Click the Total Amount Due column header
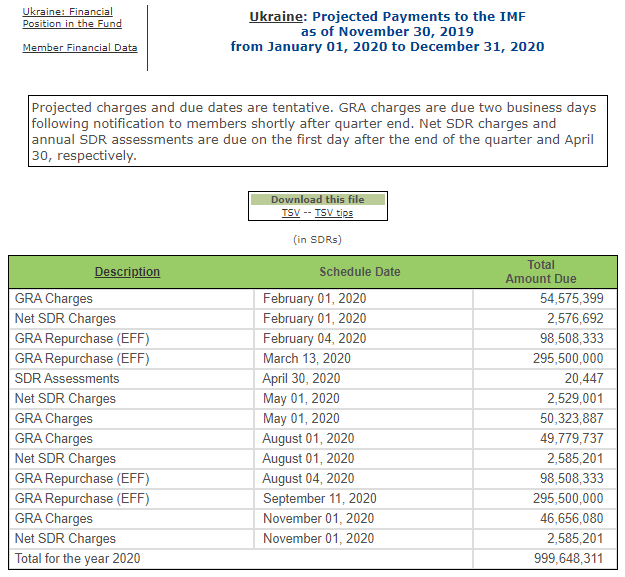The height and width of the screenshot is (577, 625). point(540,272)
